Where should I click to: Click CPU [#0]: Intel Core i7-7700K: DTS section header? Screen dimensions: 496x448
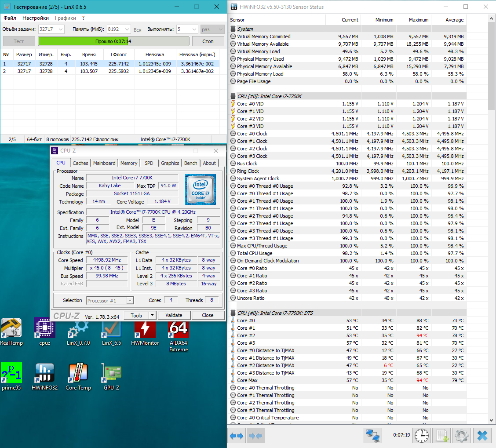click(x=348, y=313)
